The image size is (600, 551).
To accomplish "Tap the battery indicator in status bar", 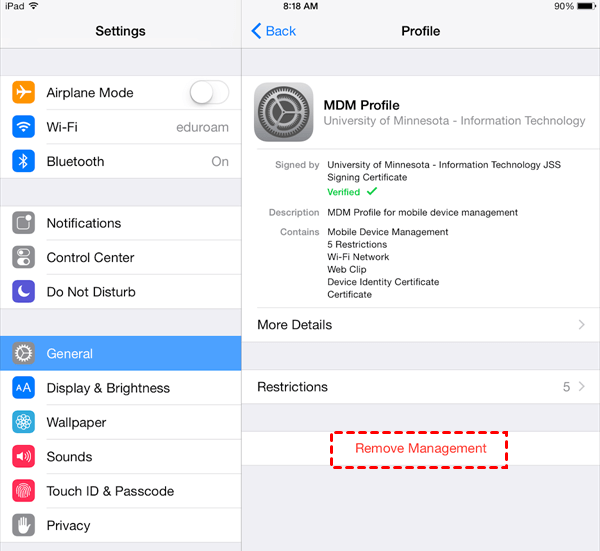I will point(586,6).
